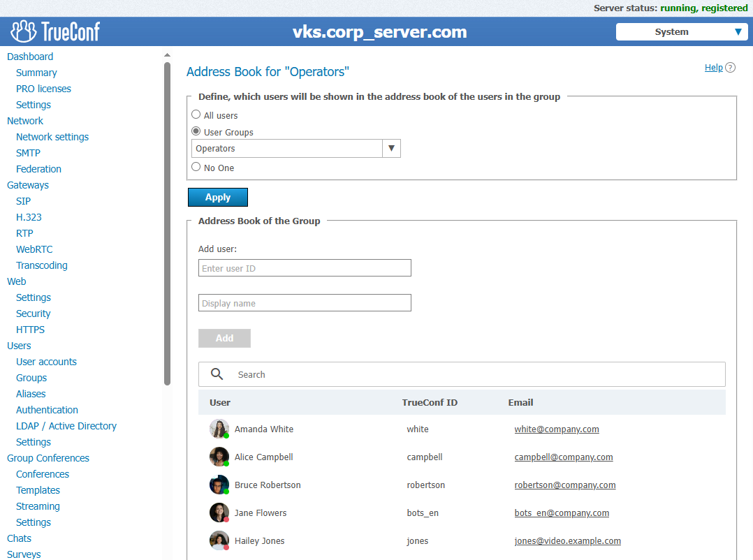Click Jane Flowers' avatar icon
Viewport: 753px width, 560px height.
click(219, 513)
